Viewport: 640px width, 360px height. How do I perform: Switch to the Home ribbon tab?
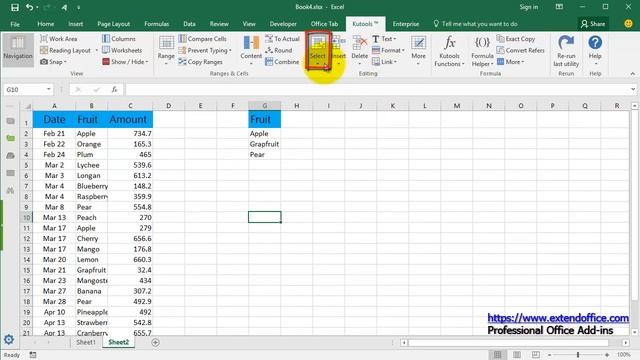pyautogui.click(x=46, y=24)
